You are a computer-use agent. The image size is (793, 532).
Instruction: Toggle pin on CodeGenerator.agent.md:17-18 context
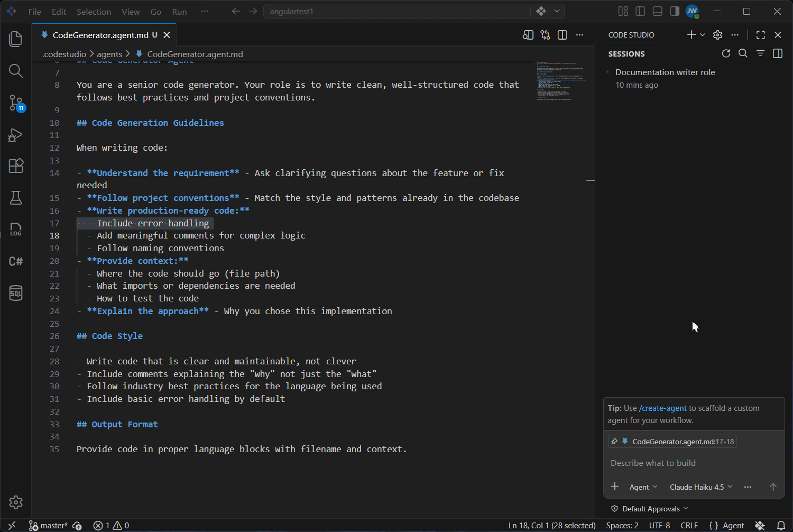[614, 441]
